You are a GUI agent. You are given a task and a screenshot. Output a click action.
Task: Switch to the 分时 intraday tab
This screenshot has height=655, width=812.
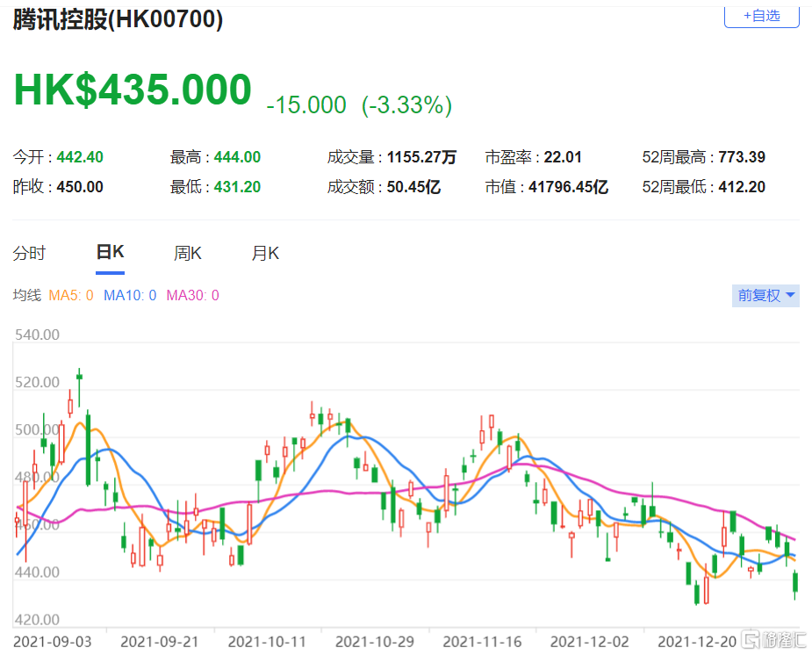tap(29, 254)
